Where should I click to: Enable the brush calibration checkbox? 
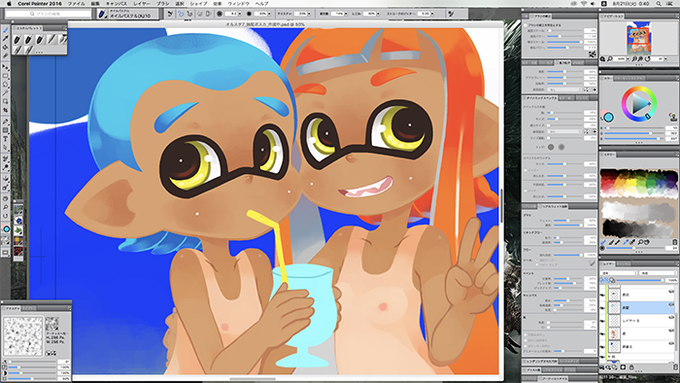pyautogui.click(x=526, y=25)
